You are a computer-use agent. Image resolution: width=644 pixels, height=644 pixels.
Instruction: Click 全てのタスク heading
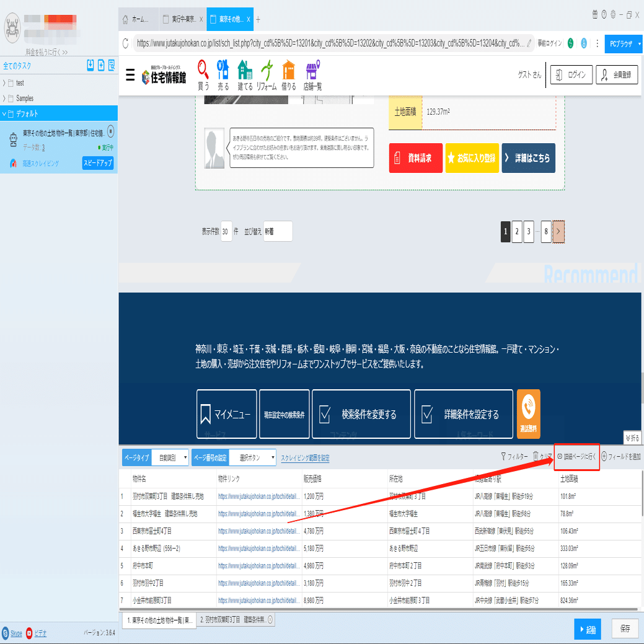pyautogui.click(x=17, y=66)
